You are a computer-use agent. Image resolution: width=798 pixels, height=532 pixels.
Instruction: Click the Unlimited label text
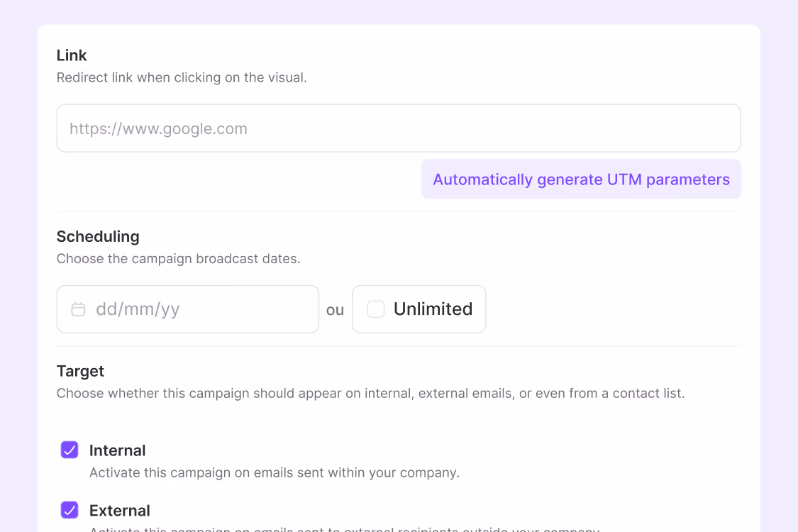[433, 309]
